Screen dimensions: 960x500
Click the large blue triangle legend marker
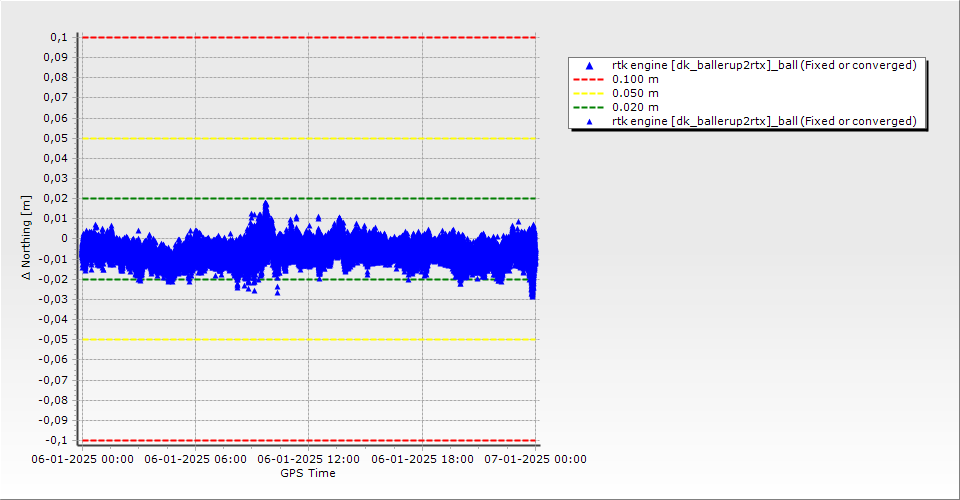point(590,65)
